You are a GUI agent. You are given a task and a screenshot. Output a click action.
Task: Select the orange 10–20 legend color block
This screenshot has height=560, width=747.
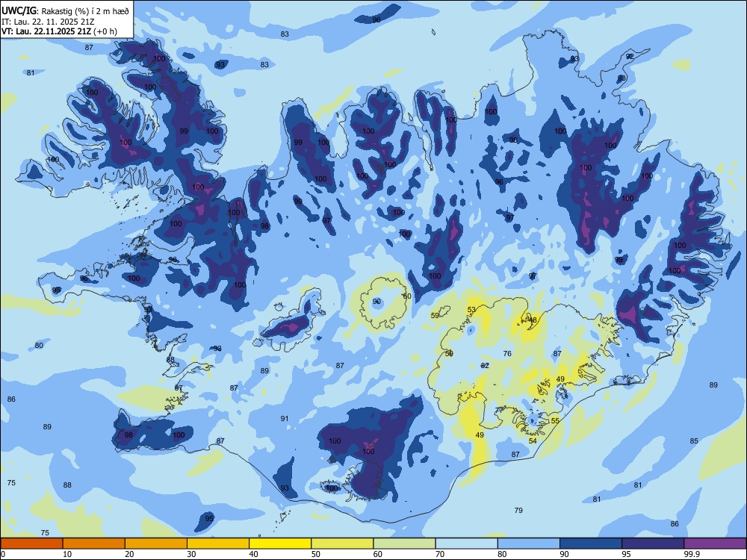click(94, 544)
